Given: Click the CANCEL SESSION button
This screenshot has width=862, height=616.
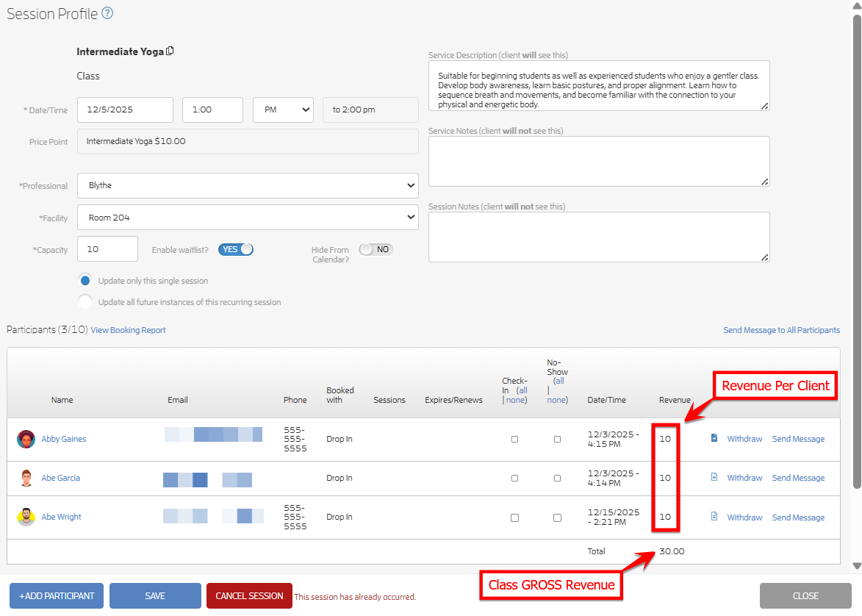Looking at the screenshot, I should pos(249,595).
